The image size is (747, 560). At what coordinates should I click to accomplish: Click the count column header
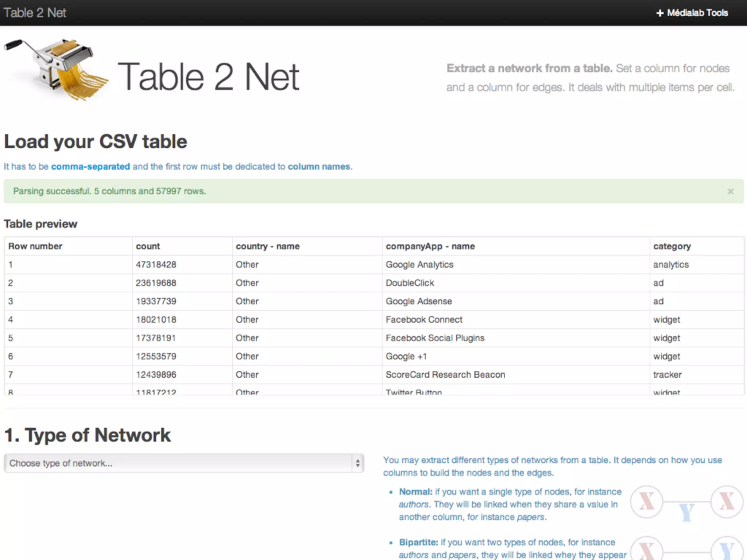(x=148, y=246)
